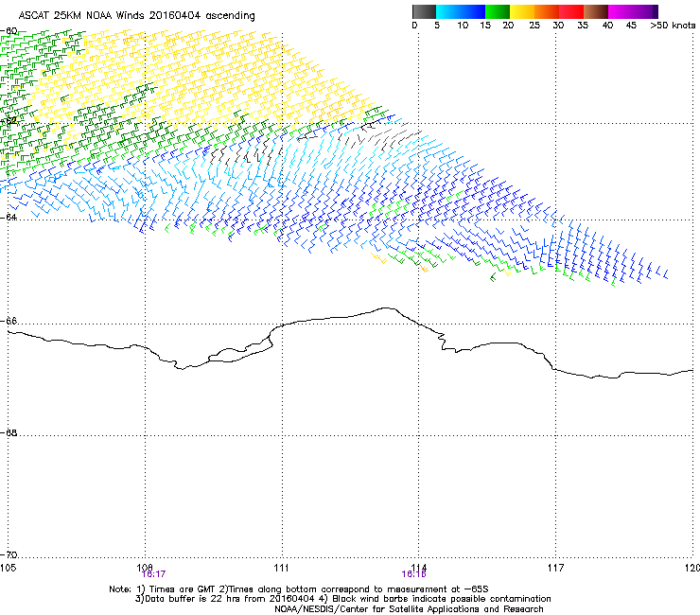Click the "25" legend scale label
The image size is (700, 615).
534,26
